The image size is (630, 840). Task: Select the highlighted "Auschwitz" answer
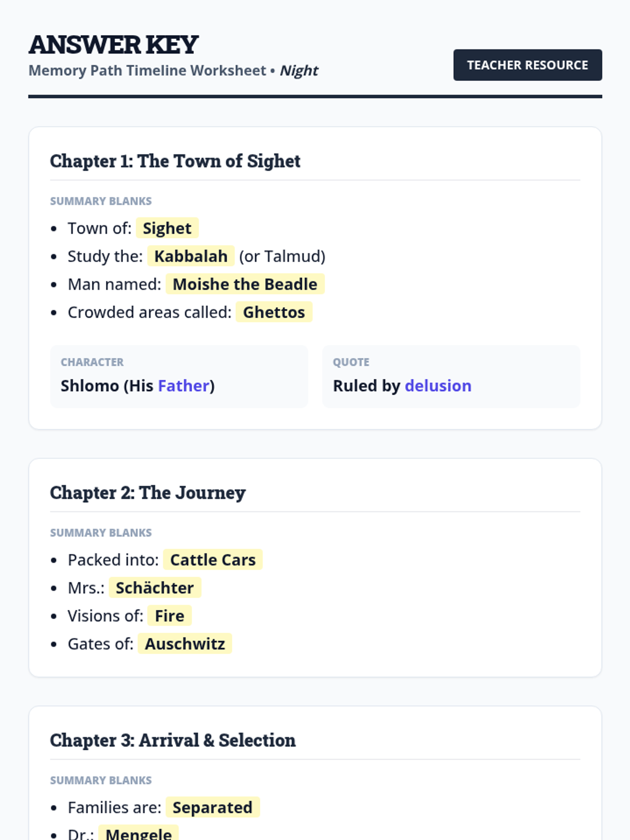[x=185, y=644]
